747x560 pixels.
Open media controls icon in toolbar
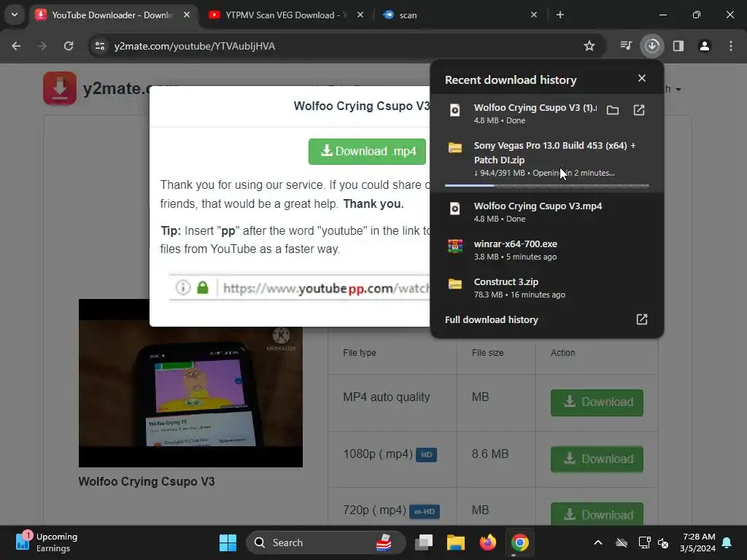tap(626, 46)
